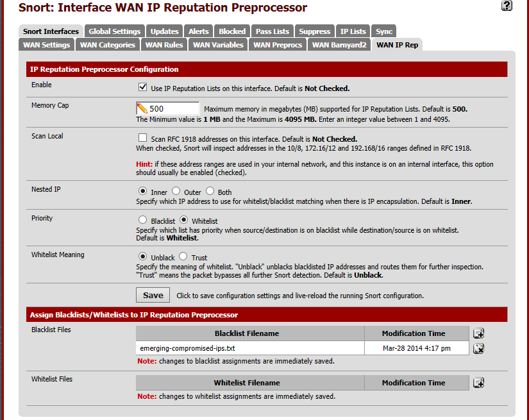Remove emerging-compromised-ips.txt with delete icon
This screenshot has height=420, width=529.
(x=478, y=348)
